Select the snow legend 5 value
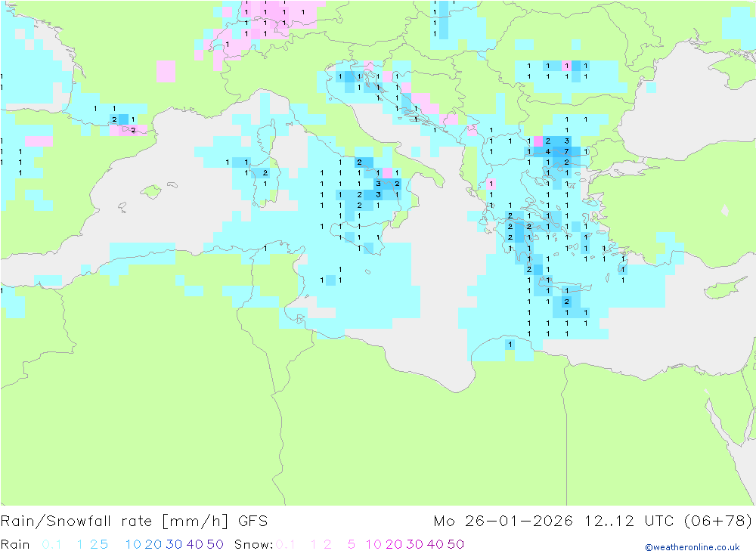 point(352,544)
